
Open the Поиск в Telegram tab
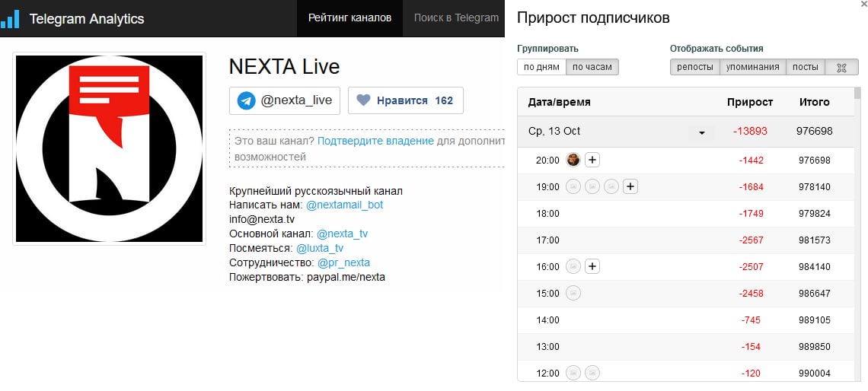(456, 17)
